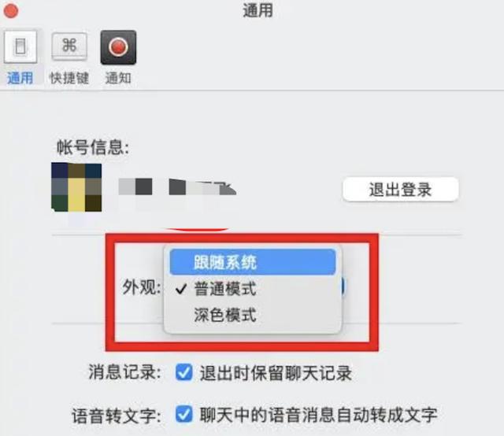Click the 通用 light-switch toolbar icon
Screen dimensions: 504x436
tap(20, 47)
